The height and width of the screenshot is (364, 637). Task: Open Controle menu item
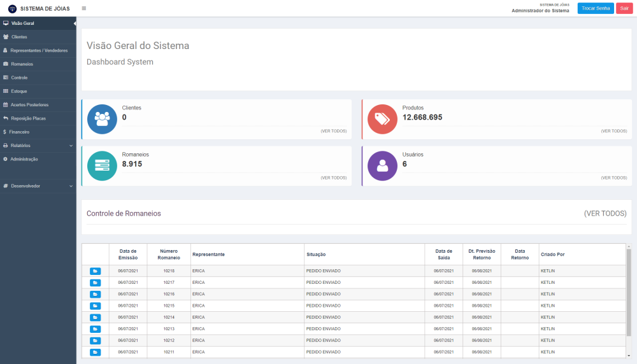pos(38,78)
